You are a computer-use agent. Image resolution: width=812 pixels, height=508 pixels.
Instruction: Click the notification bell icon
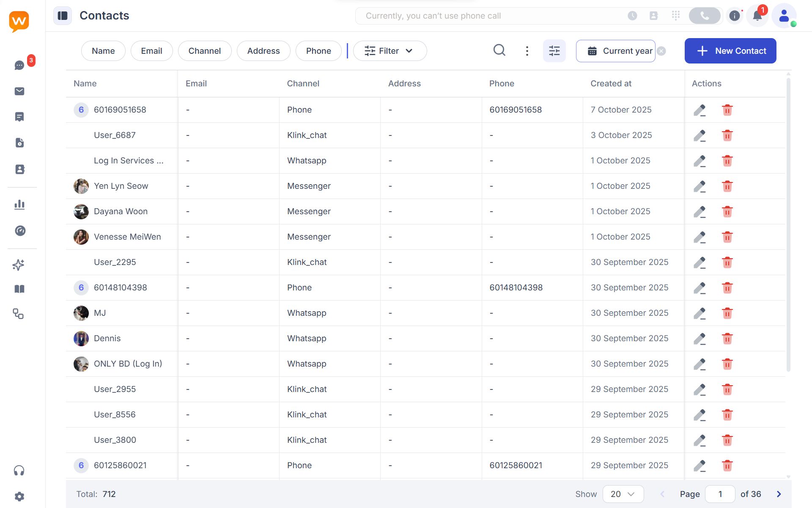[757, 16]
